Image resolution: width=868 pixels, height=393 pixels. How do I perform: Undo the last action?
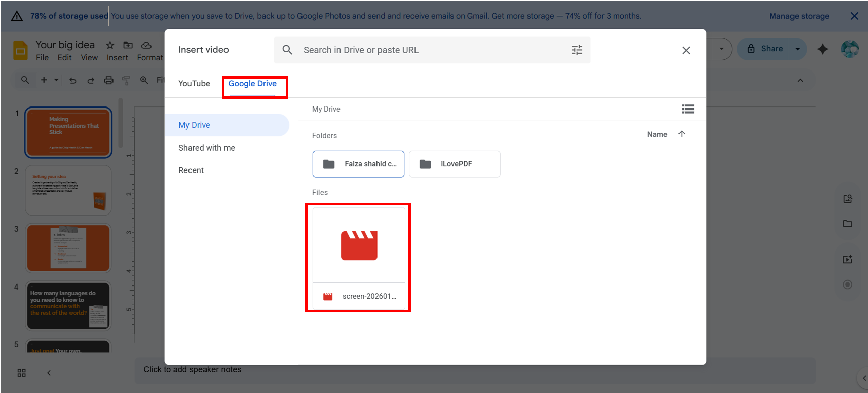(x=73, y=80)
